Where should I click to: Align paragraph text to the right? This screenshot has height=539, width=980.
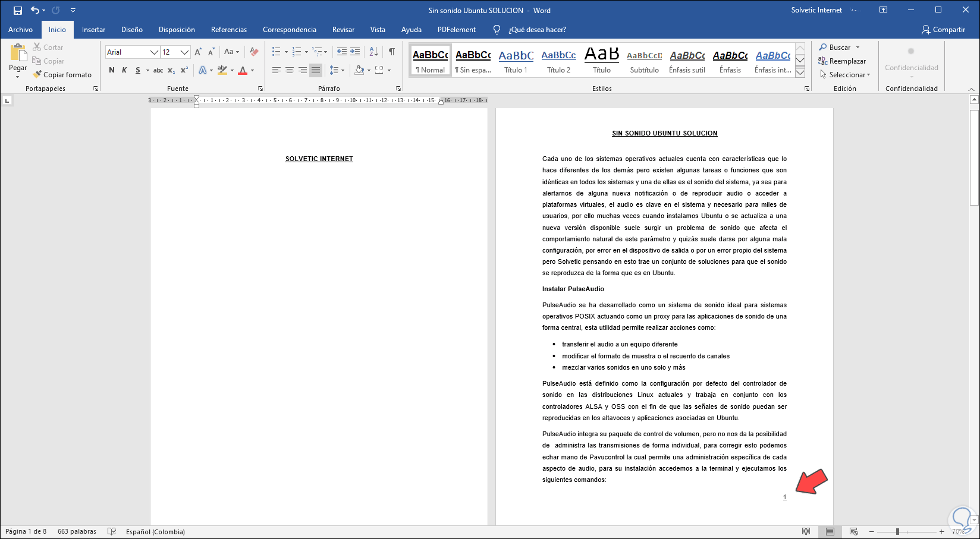303,70
